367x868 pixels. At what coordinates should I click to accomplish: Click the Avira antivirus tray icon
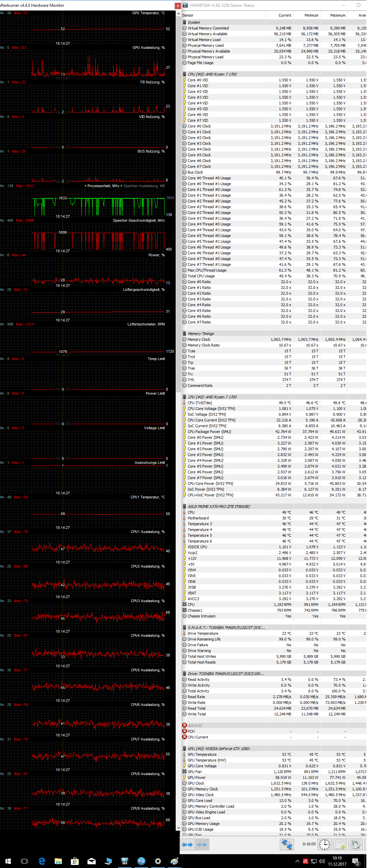pos(306,861)
